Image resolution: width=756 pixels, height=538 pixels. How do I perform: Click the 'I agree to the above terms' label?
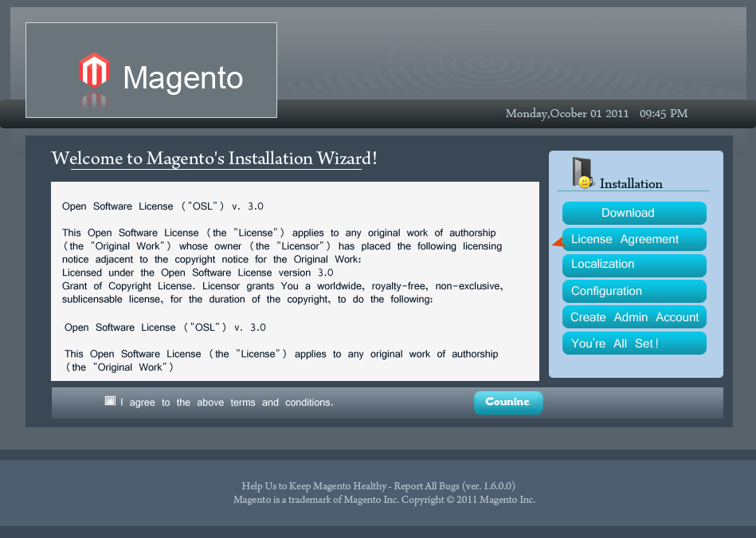[x=225, y=402]
